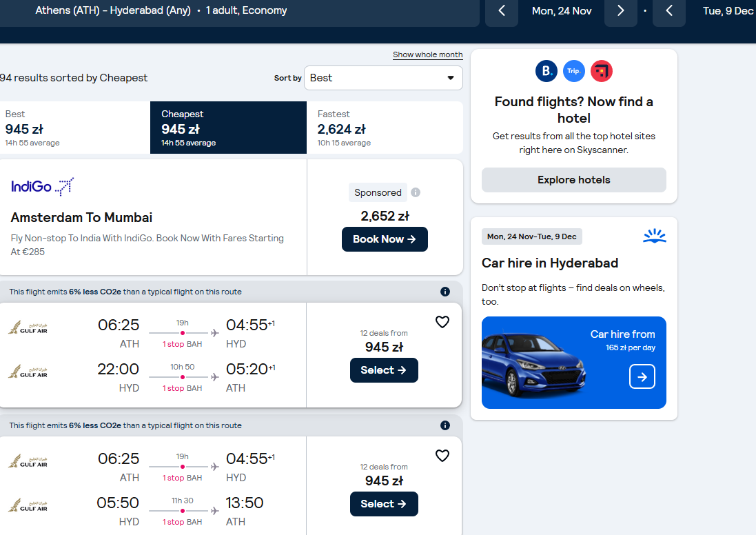The image size is (756, 535).
Task: Favorite the second Gulf Air flight itinerary
Action: click(x=442, y=456)
